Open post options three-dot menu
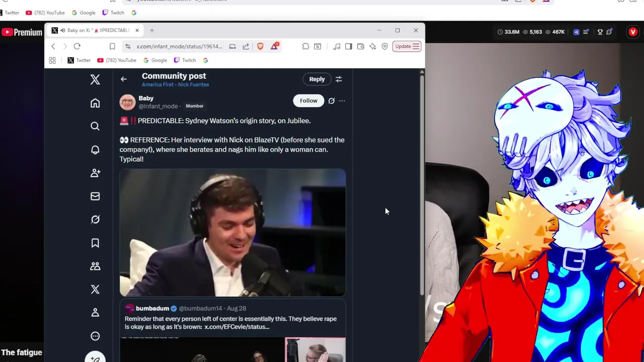 [342, 101]
